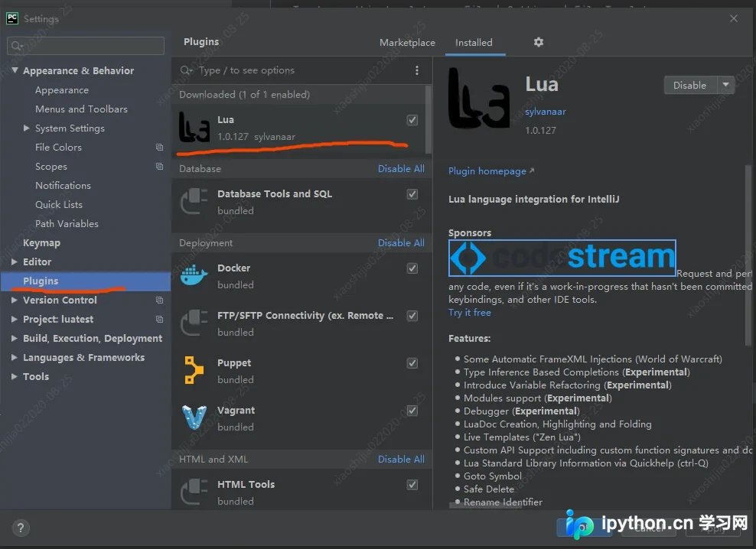Toggle the Database Tools and SQL checkbox
This screenshot has height=549, width=756.
pyautogui.click(x=412, y=194)
